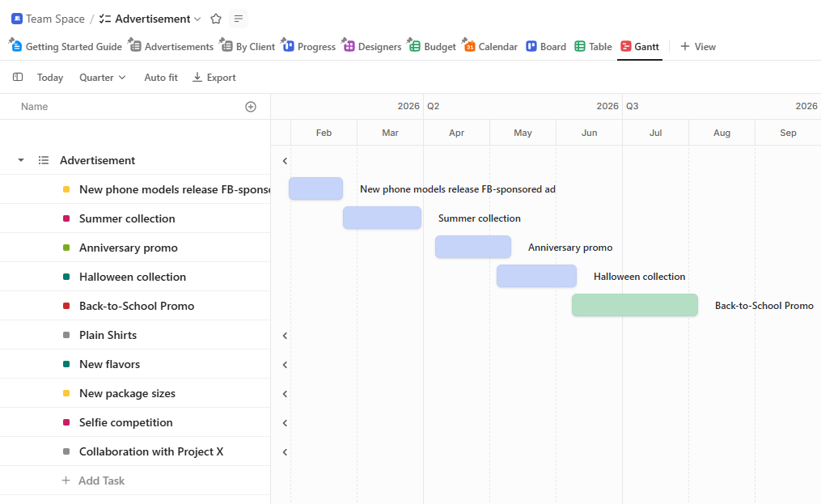This screenshot has height=504, width=821.
Task: Click the list icon beside Advertisement group
Action: coord(44,159)
